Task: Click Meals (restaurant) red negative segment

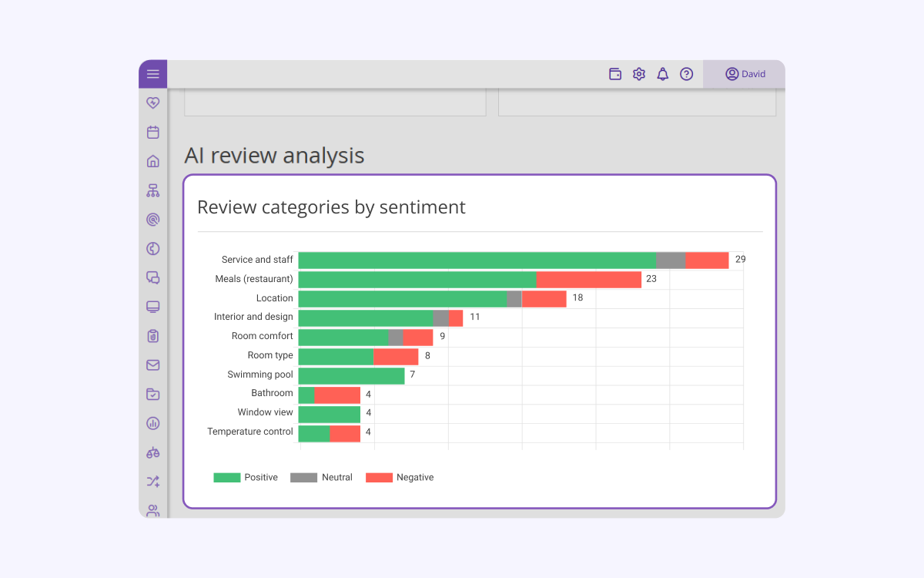Action: click(x=589, y=280)
